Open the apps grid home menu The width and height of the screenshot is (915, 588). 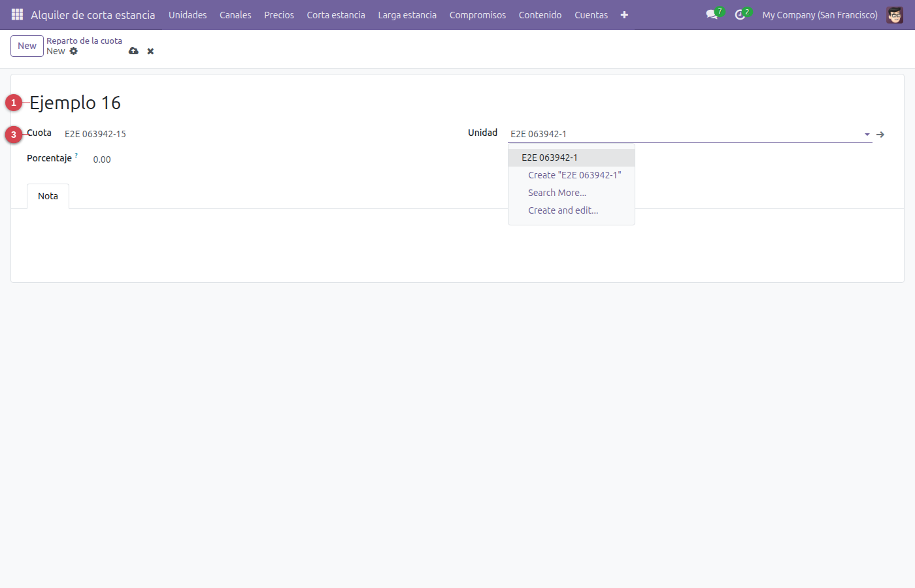pyautogui.click(x=17, y=14)
